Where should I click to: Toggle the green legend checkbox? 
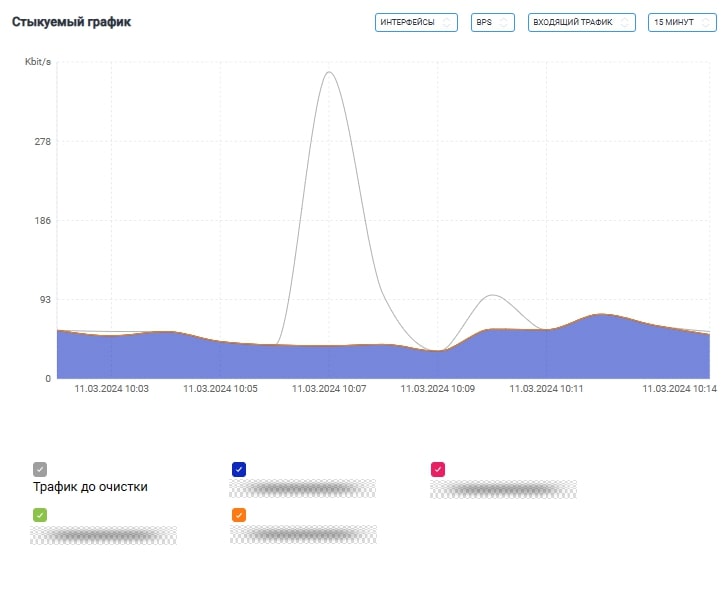click(x=40, y=515)
